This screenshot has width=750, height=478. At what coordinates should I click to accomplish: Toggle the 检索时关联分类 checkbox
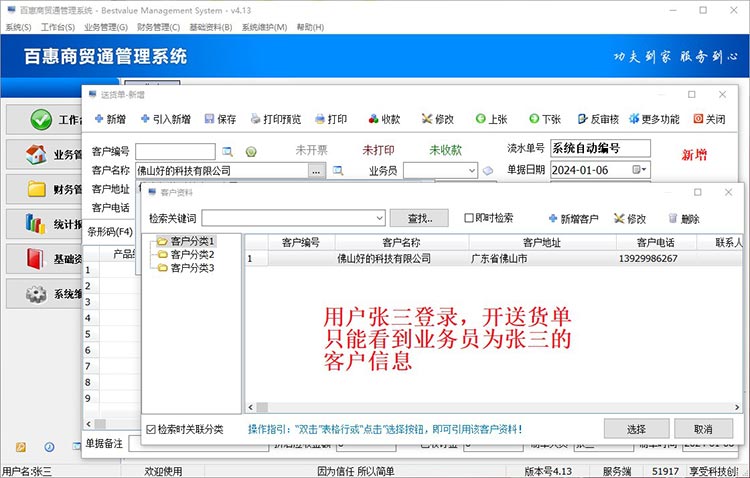tap(151, 429)
